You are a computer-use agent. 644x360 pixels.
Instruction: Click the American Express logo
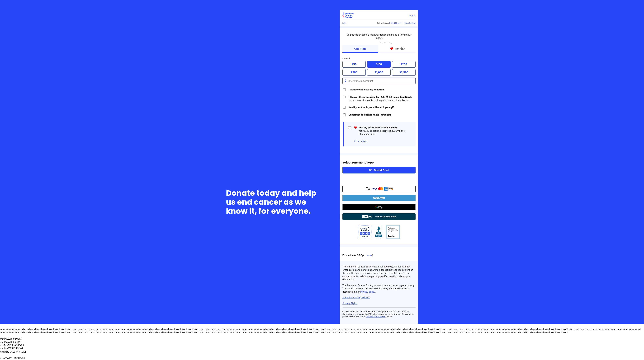386,189
